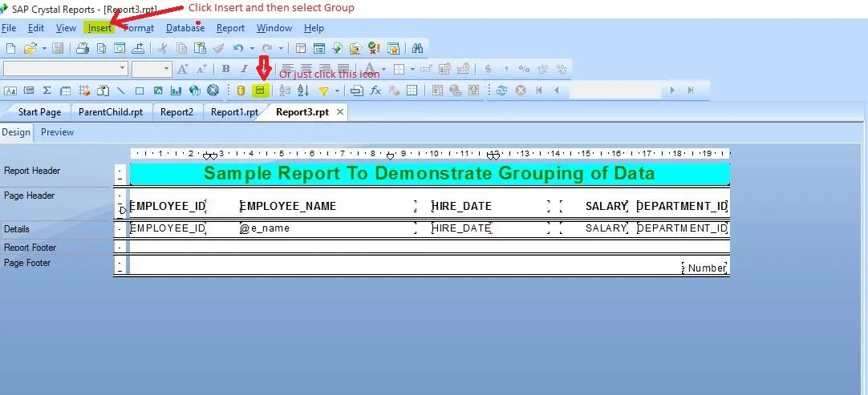Switch to the ParentChild.rpt tab

[x=111, y=111]
